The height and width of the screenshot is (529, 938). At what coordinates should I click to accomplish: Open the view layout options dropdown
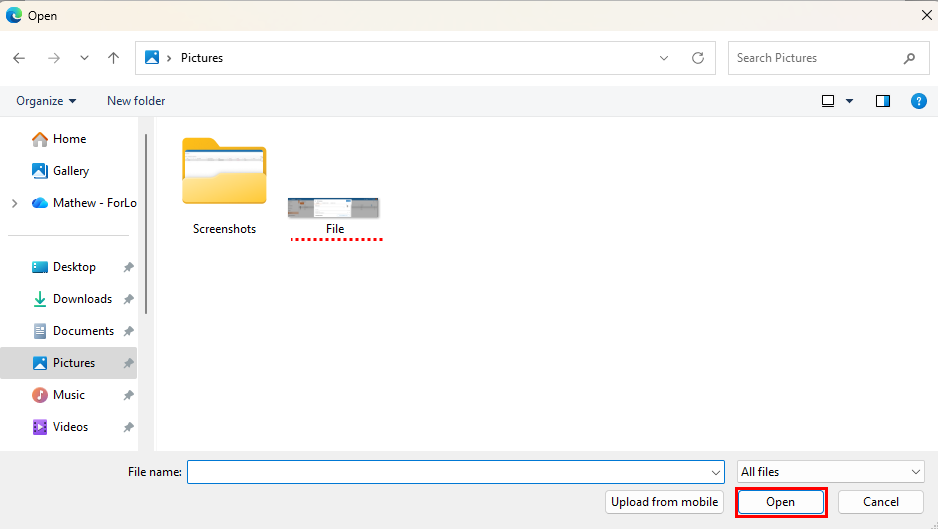pyautogui.click(x=849, y=101)
